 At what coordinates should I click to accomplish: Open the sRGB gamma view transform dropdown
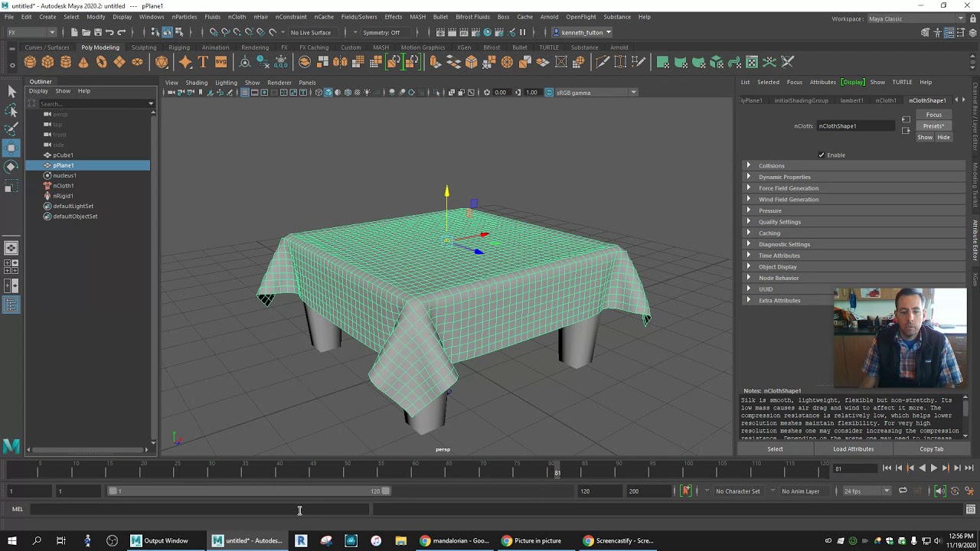tap(596, 93)
